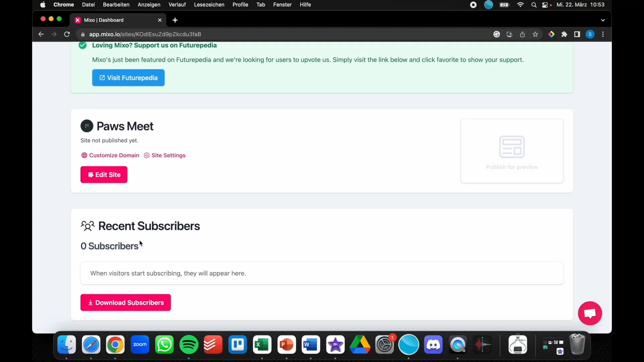Open the Edit Site editor

104,174
